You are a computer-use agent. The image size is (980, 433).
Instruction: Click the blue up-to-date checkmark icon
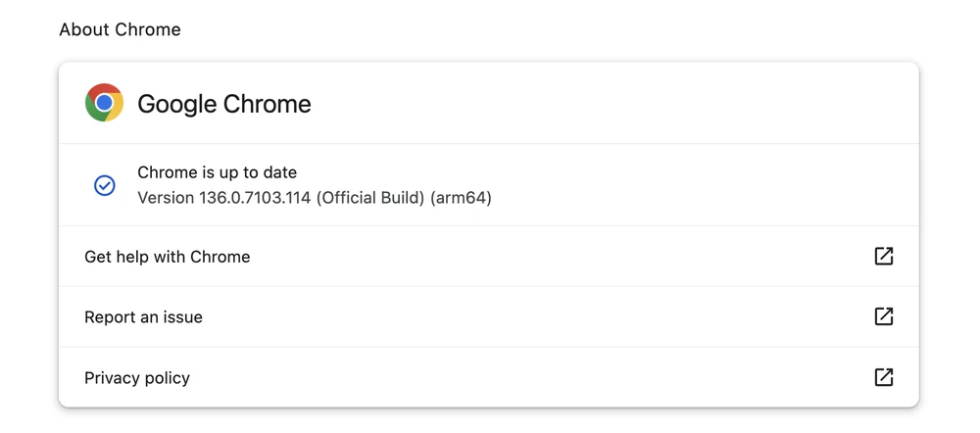coord(105,185)
